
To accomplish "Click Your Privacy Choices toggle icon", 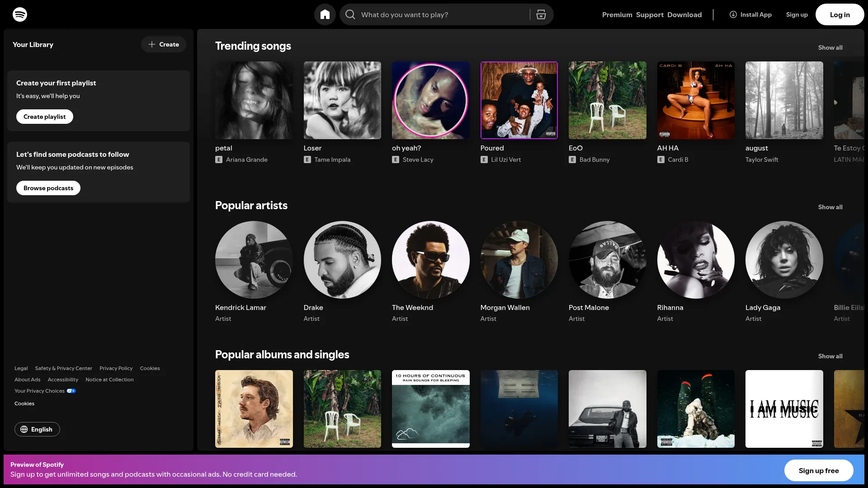I will coord(71,391).
